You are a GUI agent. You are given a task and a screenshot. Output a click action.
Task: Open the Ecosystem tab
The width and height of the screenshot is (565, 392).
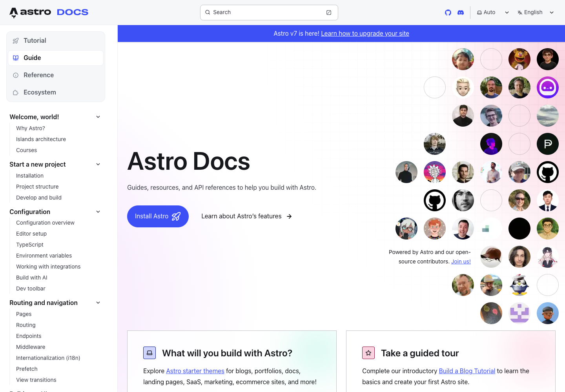(x=56, y=93)
